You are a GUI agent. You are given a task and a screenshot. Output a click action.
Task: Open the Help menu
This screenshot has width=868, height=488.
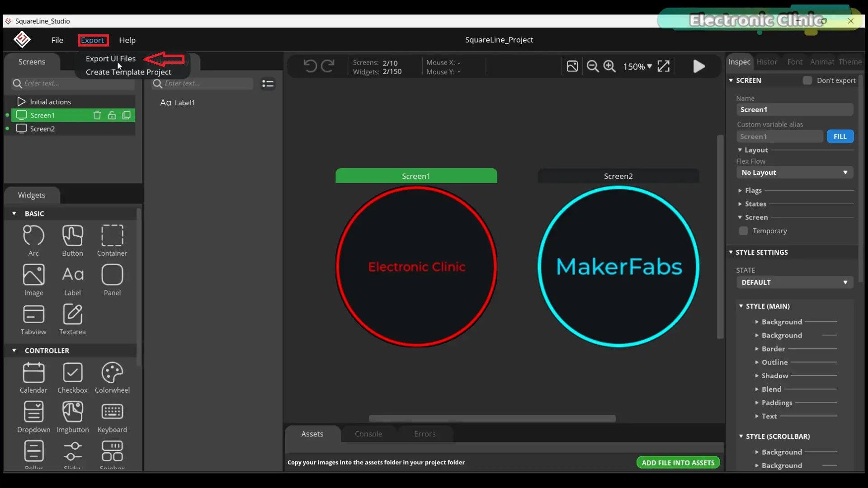(x=127, y=40)
